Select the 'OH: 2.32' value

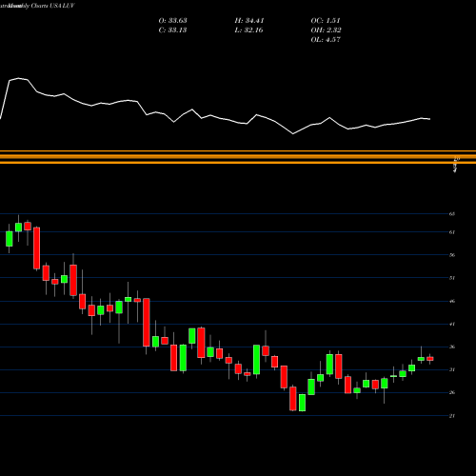pos(326,30)
